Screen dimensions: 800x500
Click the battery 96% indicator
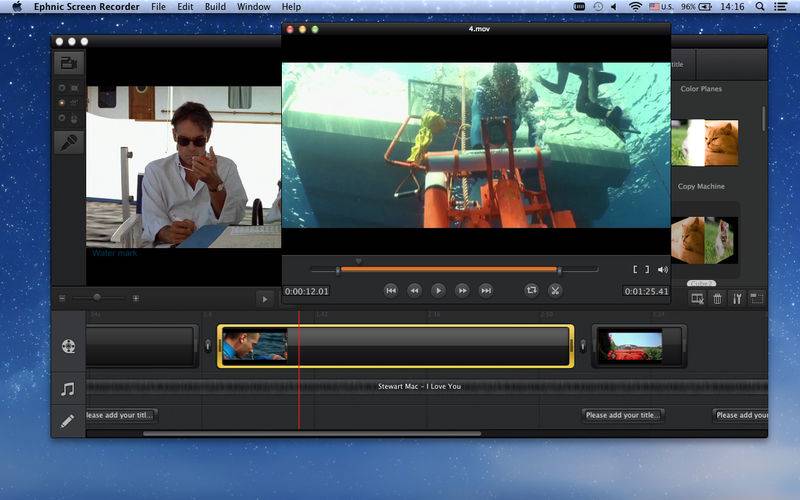[696, 7]
